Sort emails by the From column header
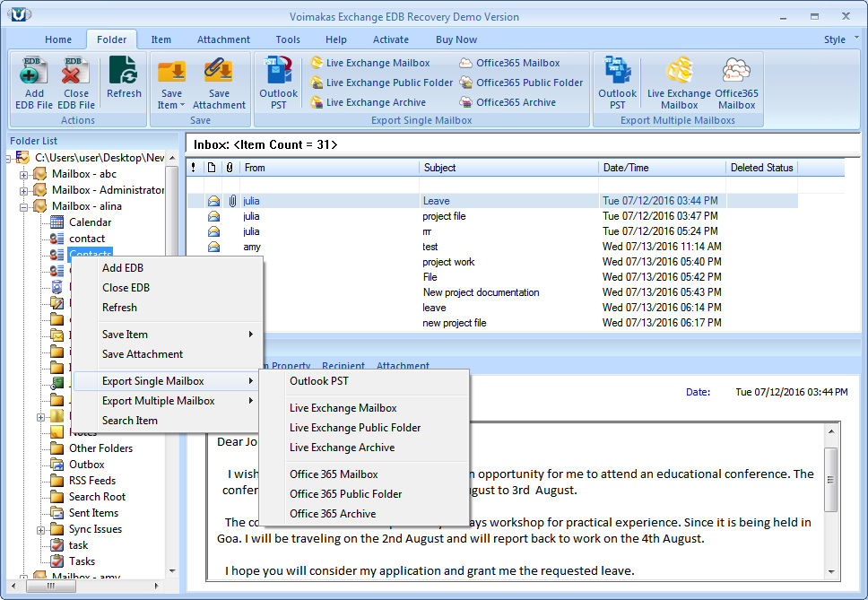Screen dimensions: 868x600 click(x=329, y=168)
